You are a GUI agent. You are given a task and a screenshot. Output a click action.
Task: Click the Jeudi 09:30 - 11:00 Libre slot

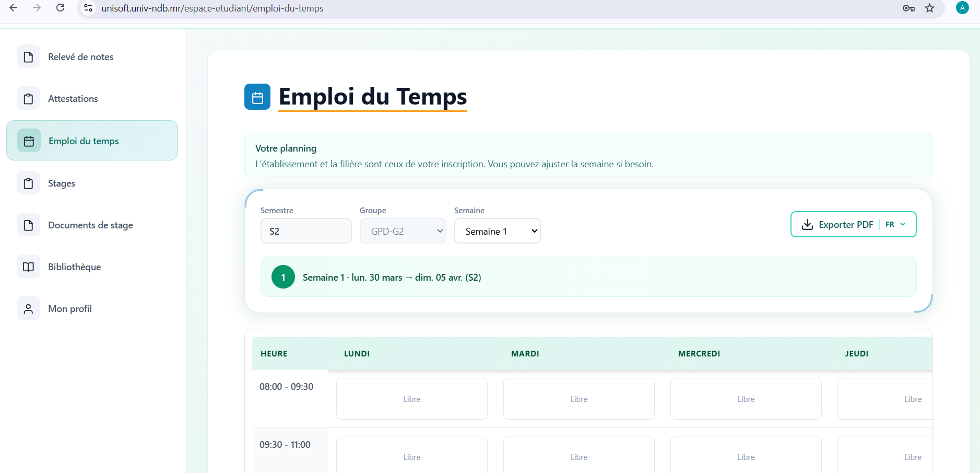pyautogui.click(x=885, y=455)
